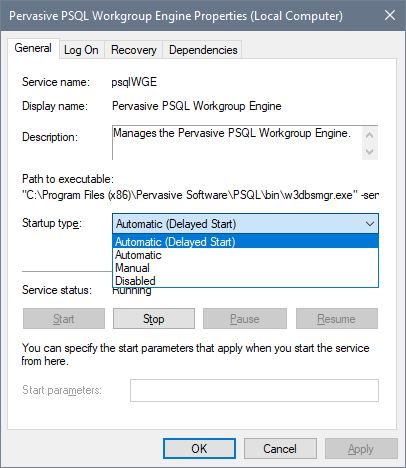Click the Description text box
The height and width of the screenshot is (468, 406).
tap(237, 143)
